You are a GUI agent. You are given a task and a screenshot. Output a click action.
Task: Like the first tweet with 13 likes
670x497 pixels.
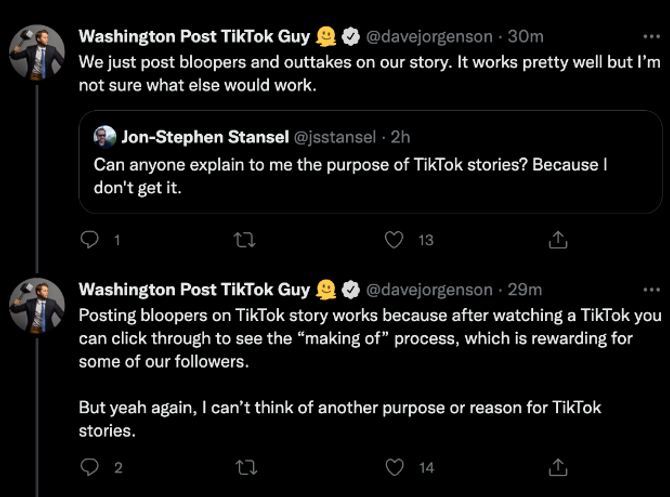pyautogui.click(x=395, y=240)
